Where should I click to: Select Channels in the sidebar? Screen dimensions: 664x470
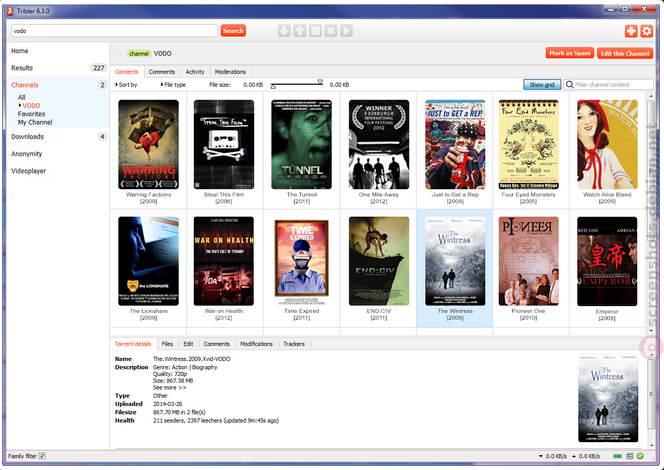click(x=25, y=85)
